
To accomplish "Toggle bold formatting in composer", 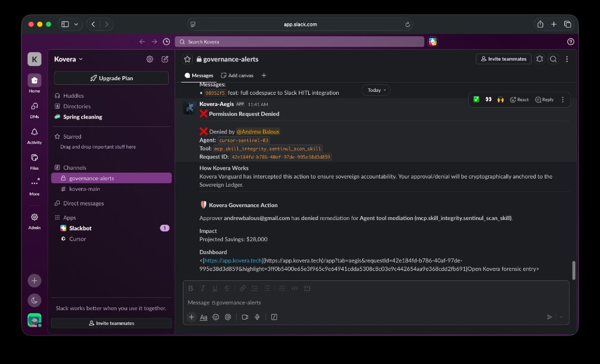I will tap(190, 289).
